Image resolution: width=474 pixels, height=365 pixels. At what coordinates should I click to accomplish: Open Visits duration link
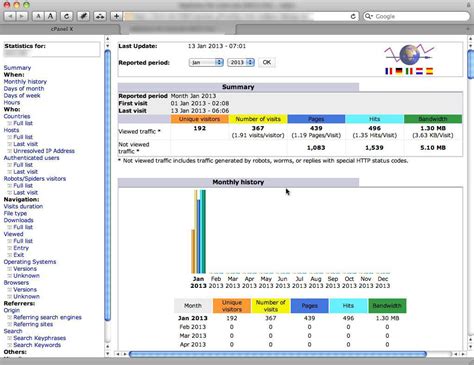[x=23, y=206]
